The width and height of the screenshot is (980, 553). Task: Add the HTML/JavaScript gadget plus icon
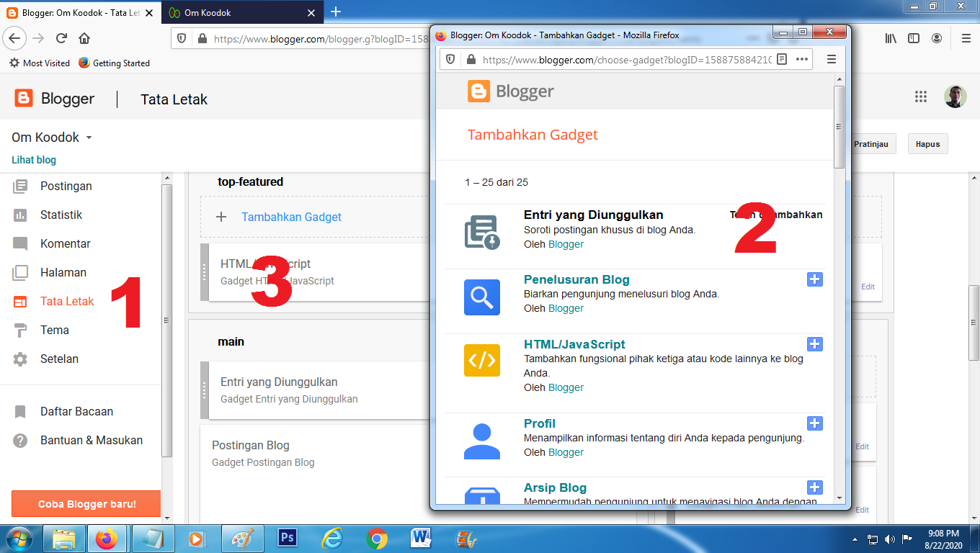click(x=815, y=344)
